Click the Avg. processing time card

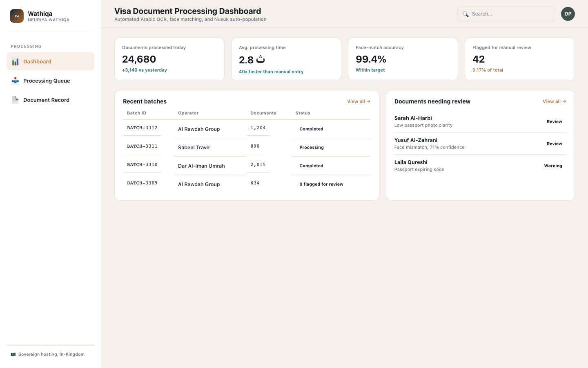[286, 59]
